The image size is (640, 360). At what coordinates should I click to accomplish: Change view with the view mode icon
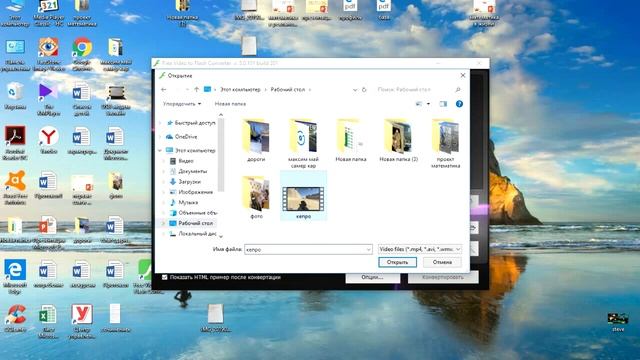coord(419,104)
